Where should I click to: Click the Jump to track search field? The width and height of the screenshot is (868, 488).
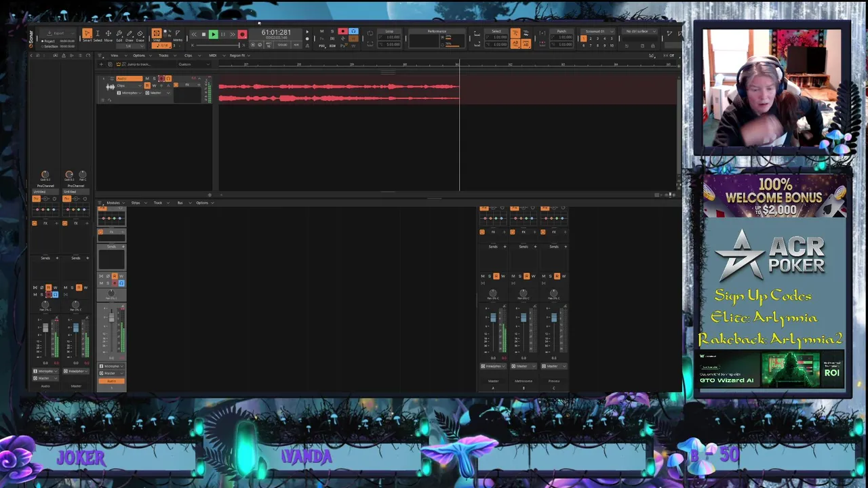click(146, 64)
